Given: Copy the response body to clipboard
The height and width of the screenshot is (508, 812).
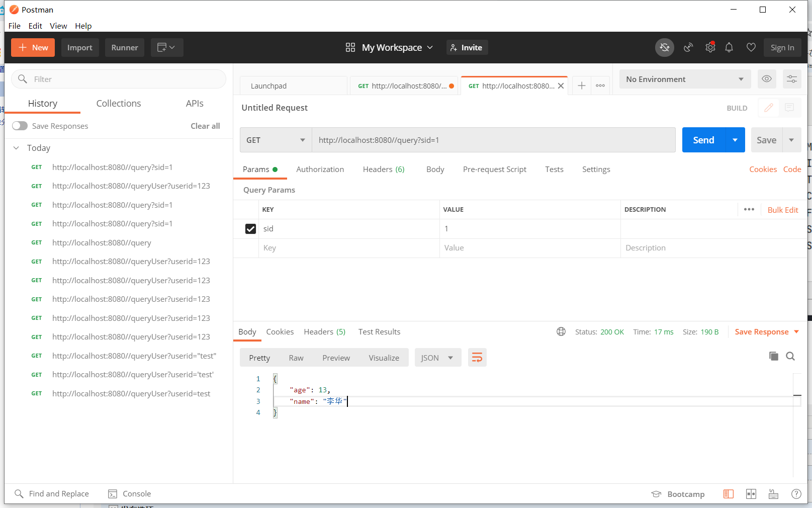Looking at the screenshot, I should pyautogui.click(x=774, y=356).
